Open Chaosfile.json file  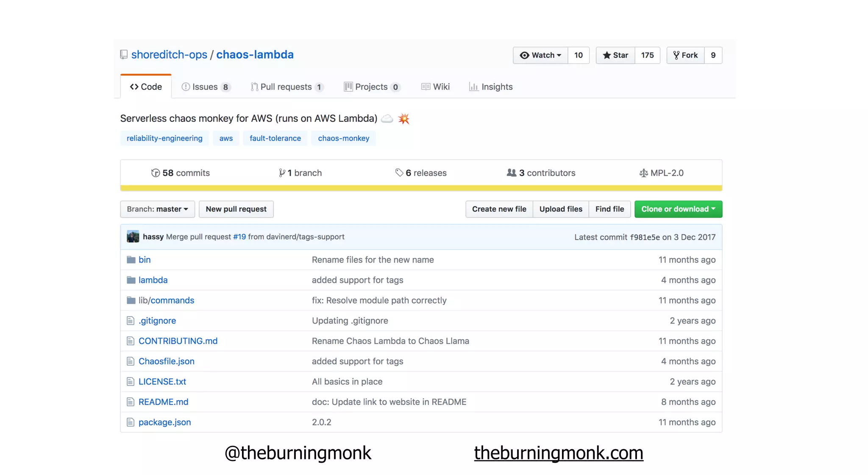(167, 361)
